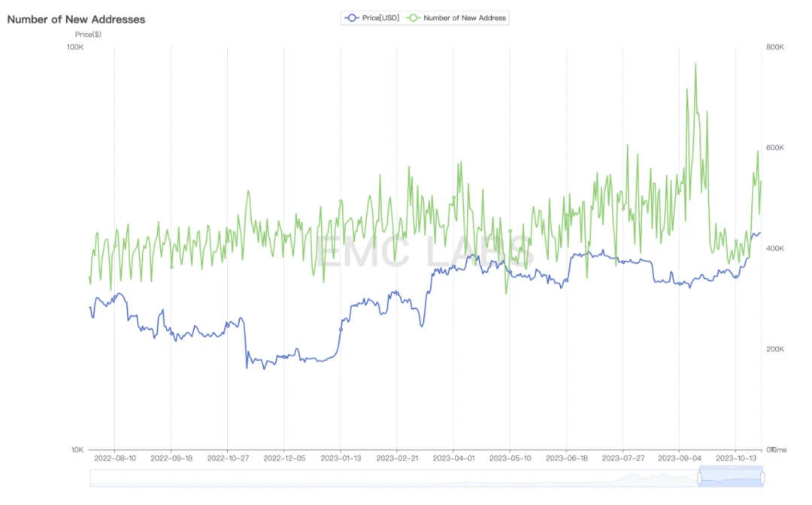Click the 400K right axis label
The height and width of the screenshot is (505, 812).
pos(775,249)
